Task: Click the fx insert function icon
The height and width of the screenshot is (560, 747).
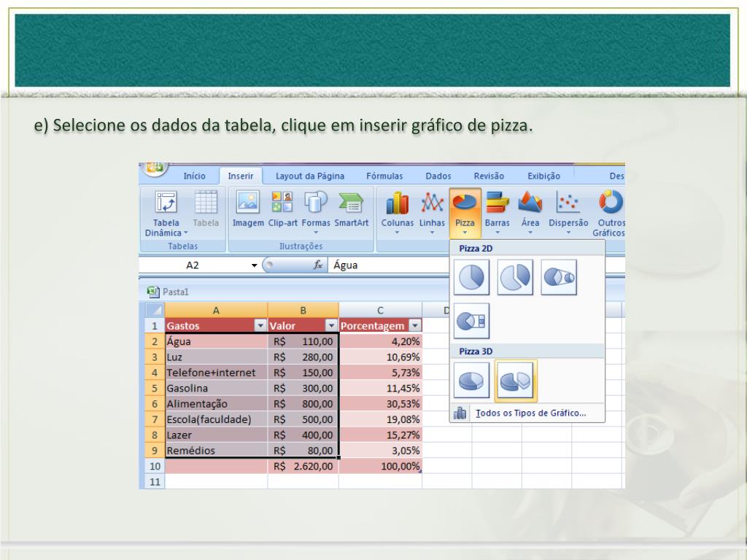Action: (x=318, y=265)
